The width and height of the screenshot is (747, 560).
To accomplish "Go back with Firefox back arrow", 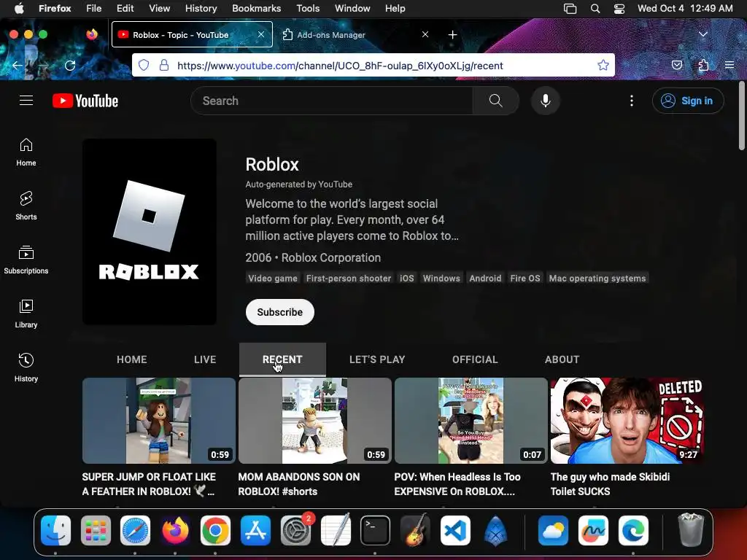I will pyautogui.click(x=18, y=65).
